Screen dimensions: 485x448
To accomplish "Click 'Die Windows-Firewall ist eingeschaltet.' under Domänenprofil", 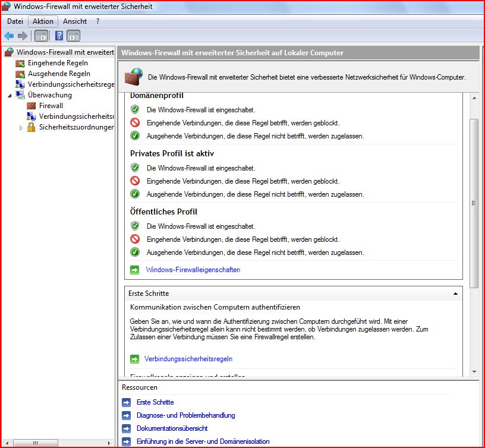I will point(201,110).
